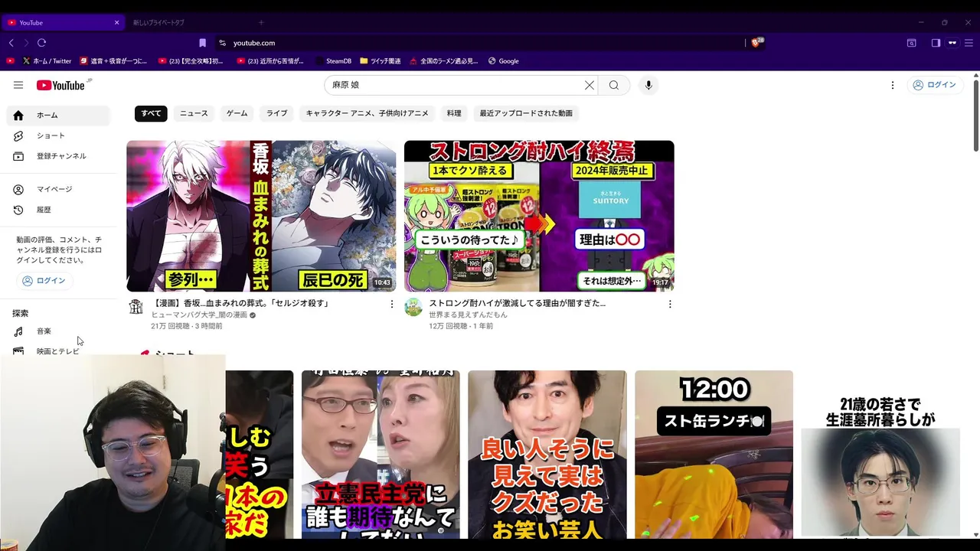Image resolution: width=980 pixels, height=551 pixels.
Task: Open a new tab with plus button
Action: point(261,22)
